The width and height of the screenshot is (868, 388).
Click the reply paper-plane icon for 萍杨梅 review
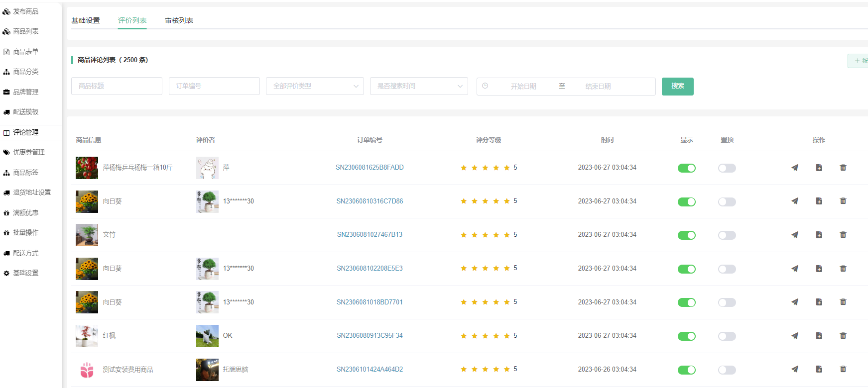coord(794,168)
